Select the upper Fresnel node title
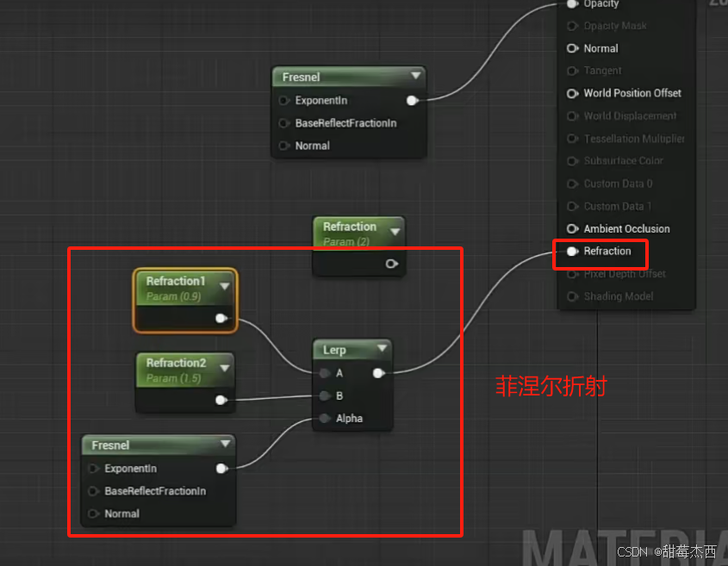Viewport: 728px width, 566px height. (301, 77)
